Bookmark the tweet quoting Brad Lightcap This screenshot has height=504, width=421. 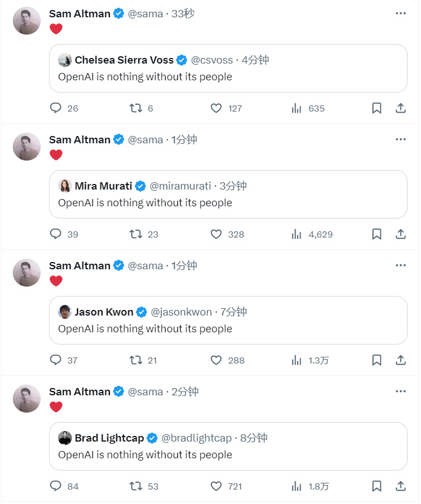[377, 486]
